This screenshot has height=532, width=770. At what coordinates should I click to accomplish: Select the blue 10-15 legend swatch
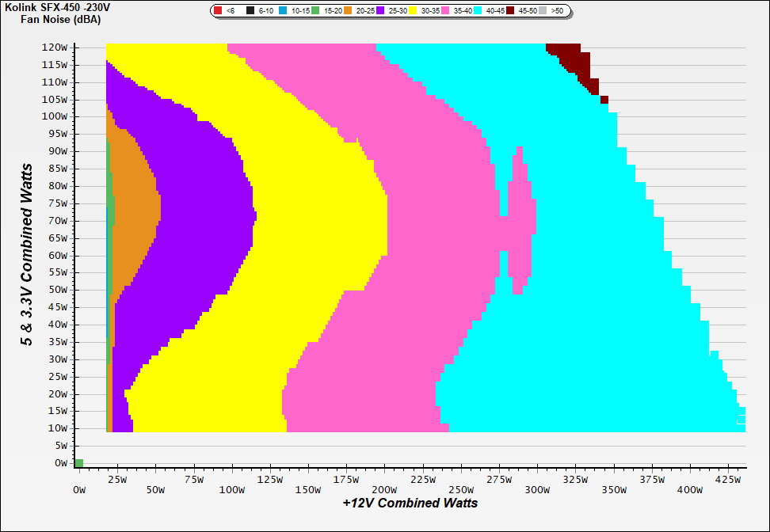283,11
